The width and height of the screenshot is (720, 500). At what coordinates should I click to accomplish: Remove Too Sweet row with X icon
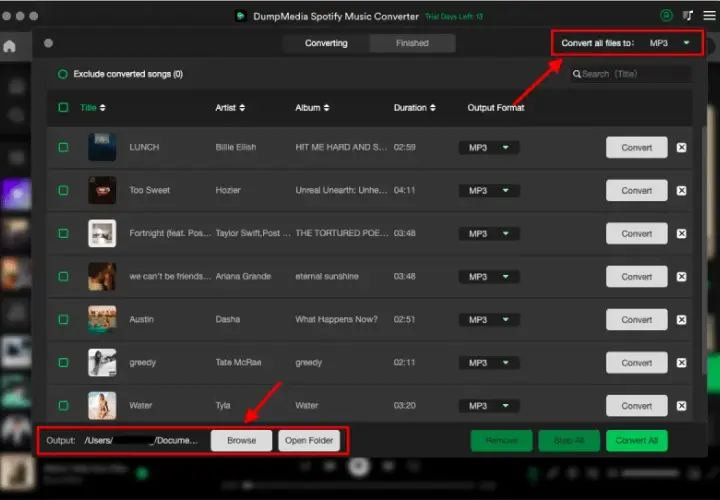click(x=681, y=191)
